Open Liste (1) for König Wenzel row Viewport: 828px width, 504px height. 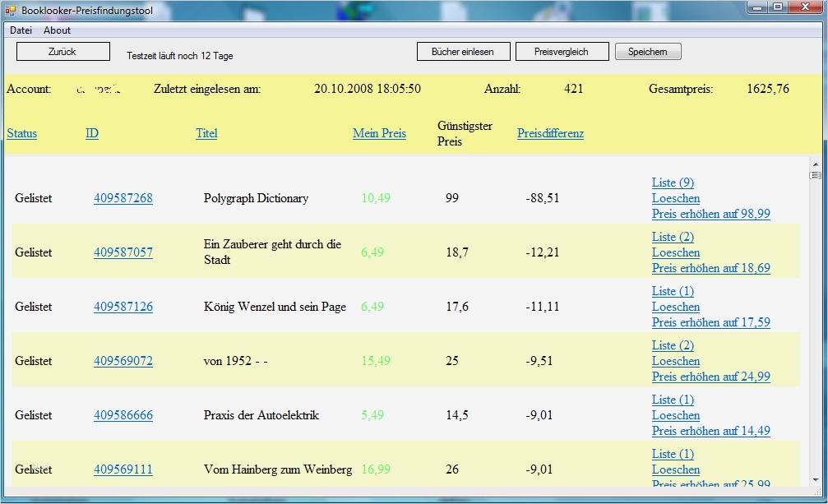point(673,291)
